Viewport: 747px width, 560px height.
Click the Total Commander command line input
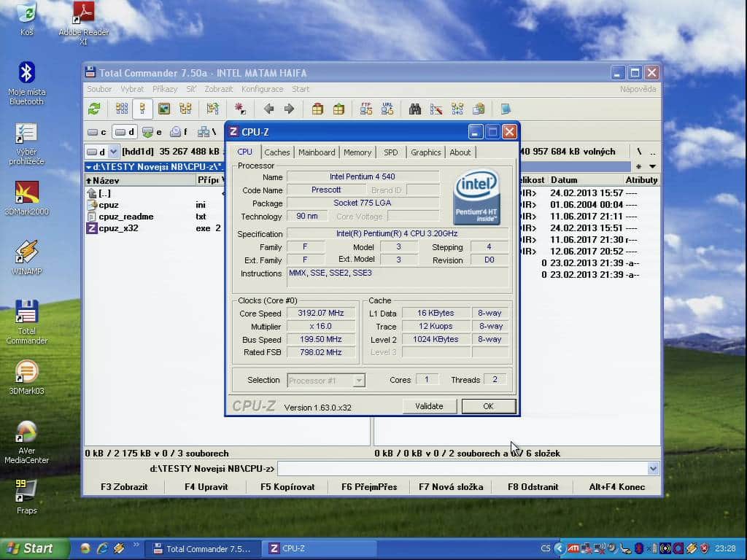[x=462, y=469]
